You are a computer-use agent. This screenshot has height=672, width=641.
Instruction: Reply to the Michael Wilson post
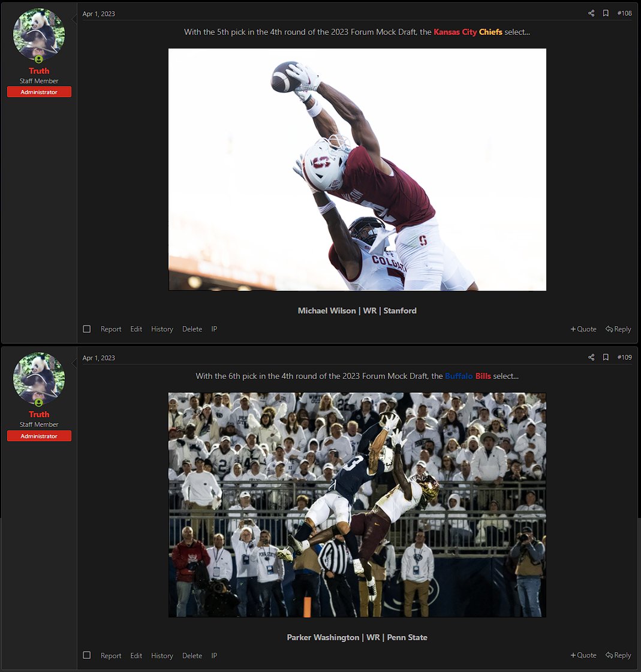618,329
